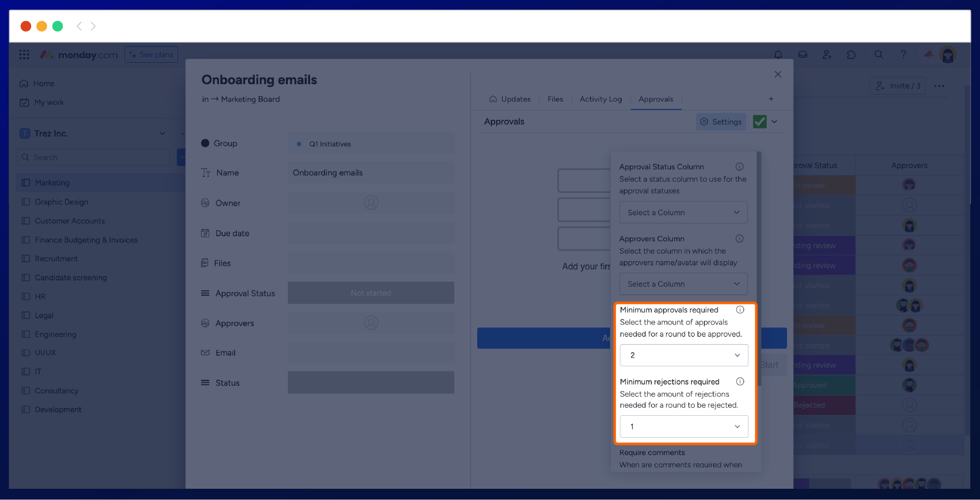This screenshot has width=980, height=500.
Task: Expand Minimum approvals required dropdown showing 2
Action: click(x=683, y=355)
